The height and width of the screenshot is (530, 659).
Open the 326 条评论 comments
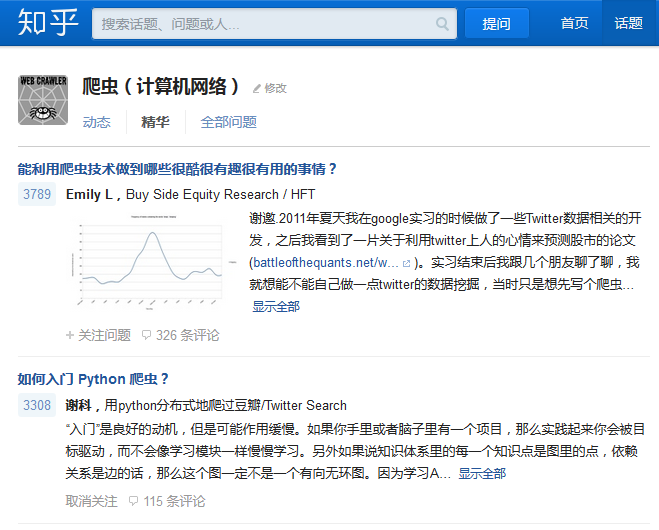point(181,335)
